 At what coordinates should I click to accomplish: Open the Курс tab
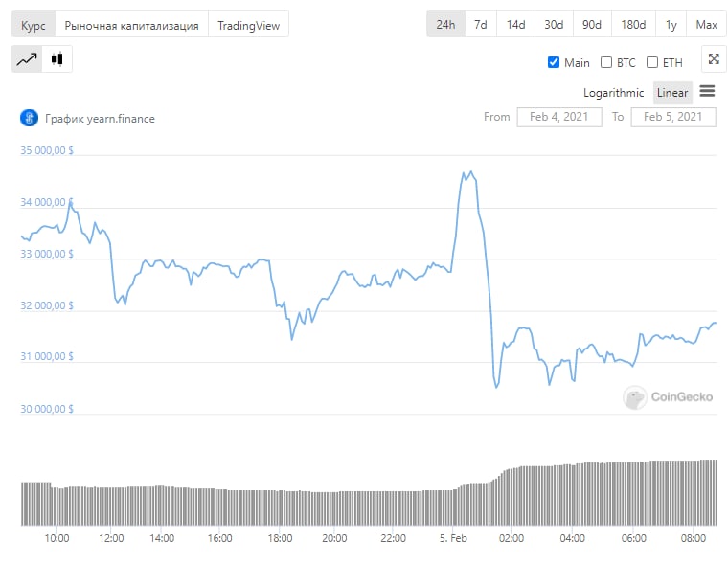34,25
